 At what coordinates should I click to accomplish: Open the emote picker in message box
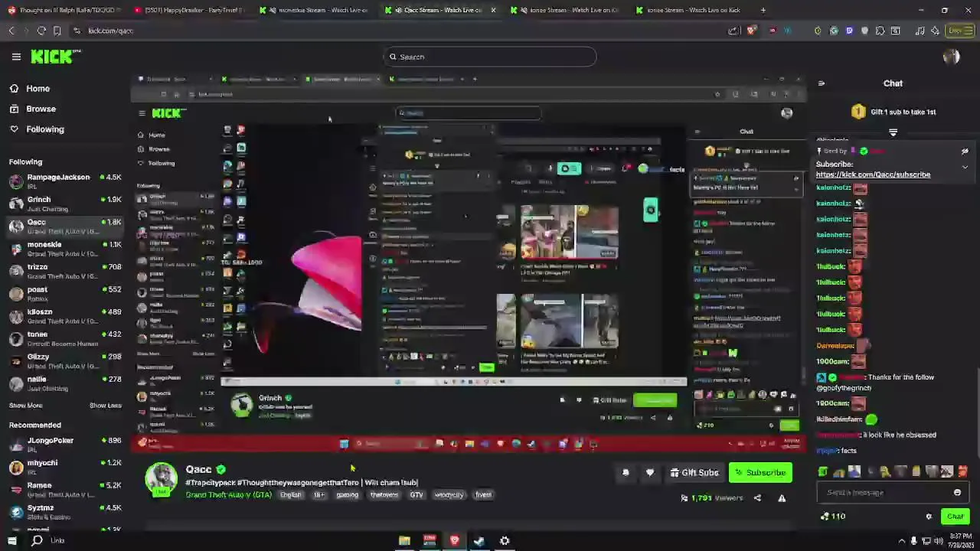[x=957, y=493]
